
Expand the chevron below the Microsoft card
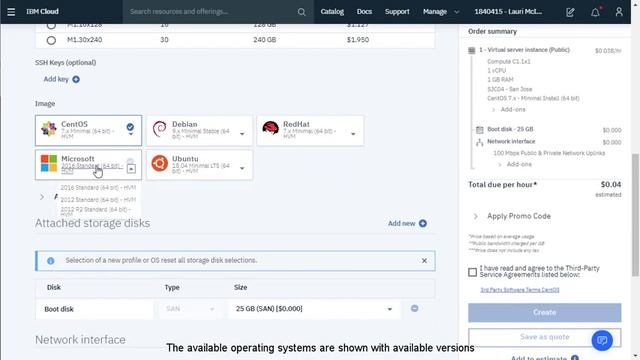[x=42, y=197]
